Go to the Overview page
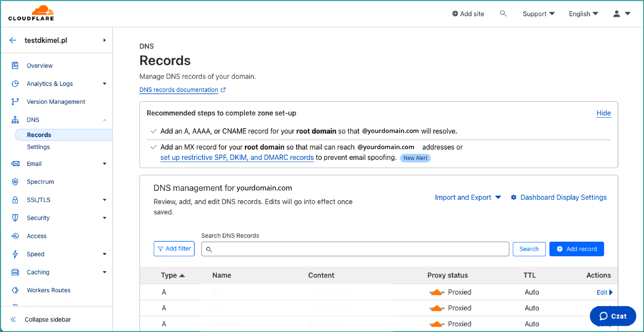Viewport: 644px width, 332px height. point(40,65)
